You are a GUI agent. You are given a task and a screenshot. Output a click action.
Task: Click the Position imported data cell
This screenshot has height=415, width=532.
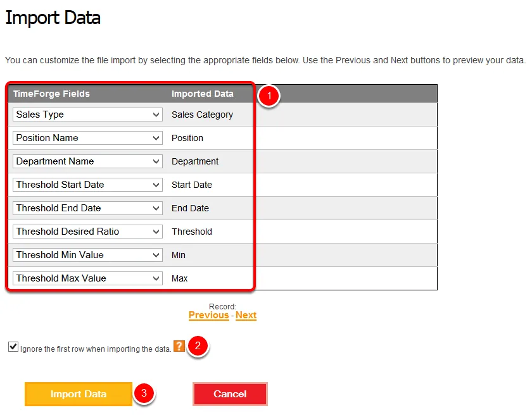click(x=187, y=138)
